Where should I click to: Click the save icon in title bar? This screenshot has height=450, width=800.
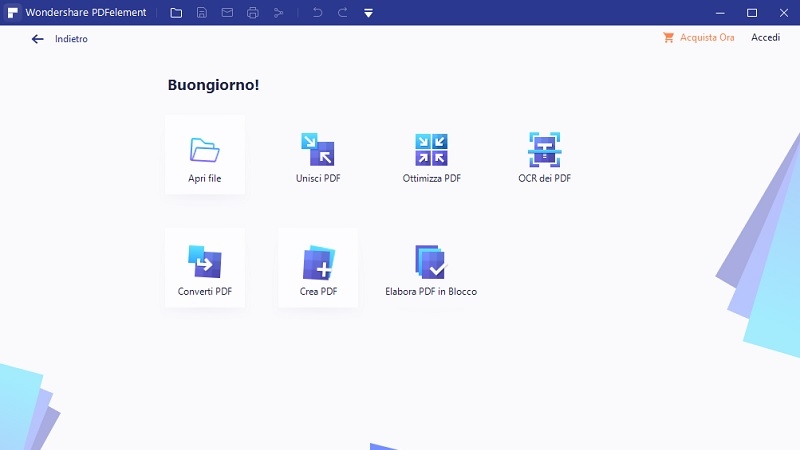point(202,13)
